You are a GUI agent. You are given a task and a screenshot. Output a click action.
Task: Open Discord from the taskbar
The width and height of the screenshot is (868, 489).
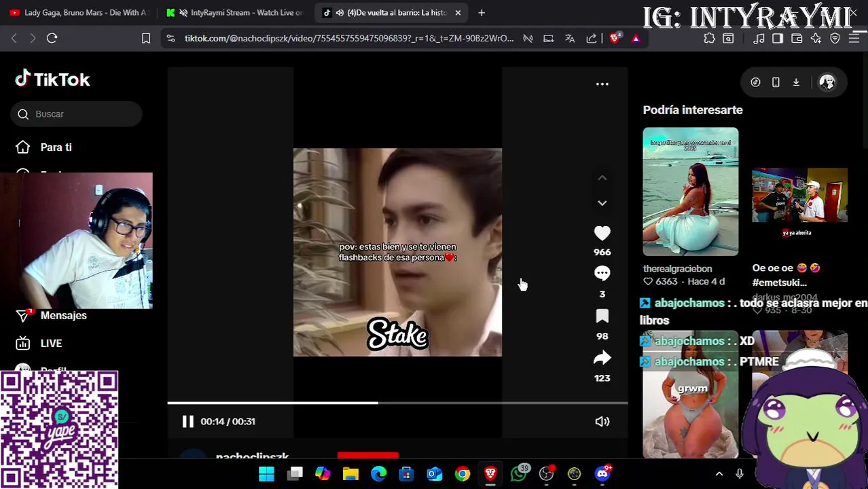602,473
